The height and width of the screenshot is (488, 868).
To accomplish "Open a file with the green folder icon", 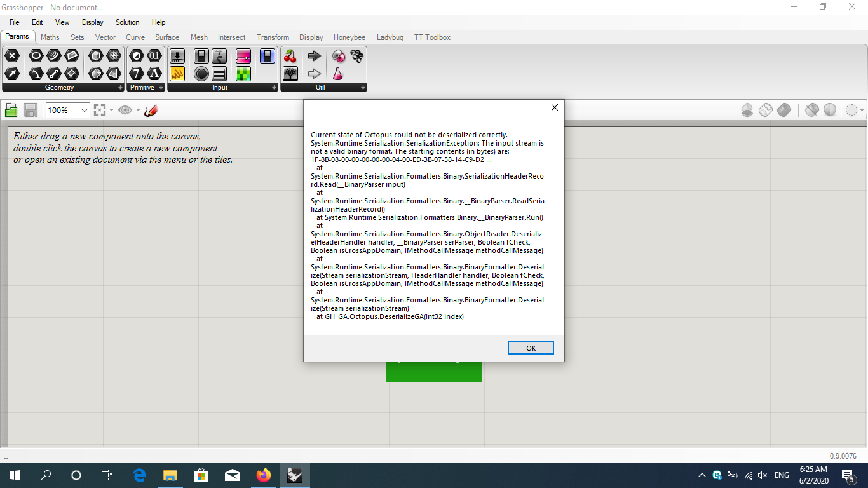I will pos(11,111).
